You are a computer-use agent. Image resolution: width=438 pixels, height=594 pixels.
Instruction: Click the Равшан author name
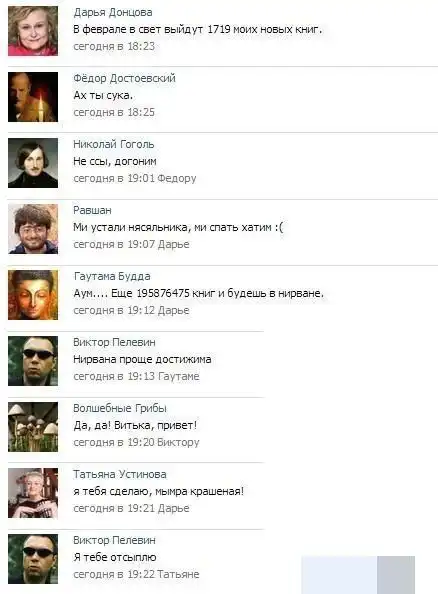click(x=92, y=210)
